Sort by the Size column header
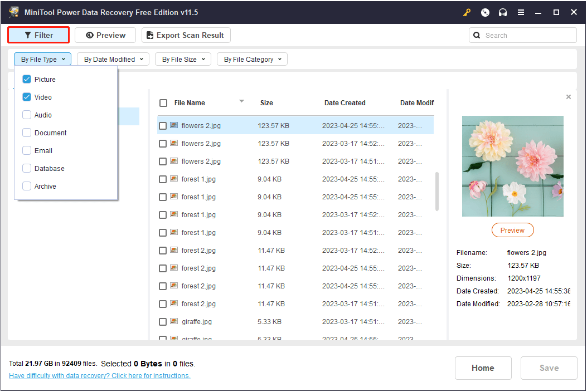This screenshot has width=587, height=392. (x=266, y=103)
